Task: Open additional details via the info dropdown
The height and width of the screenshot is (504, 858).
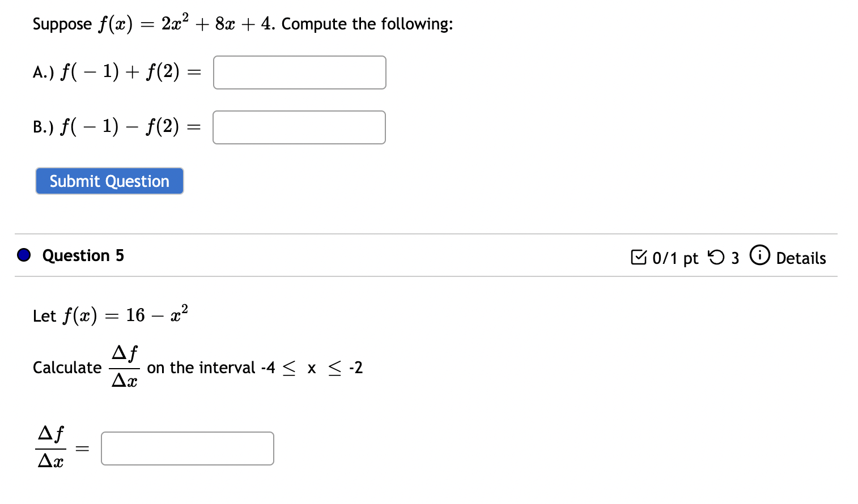Action: click(759, 255)
